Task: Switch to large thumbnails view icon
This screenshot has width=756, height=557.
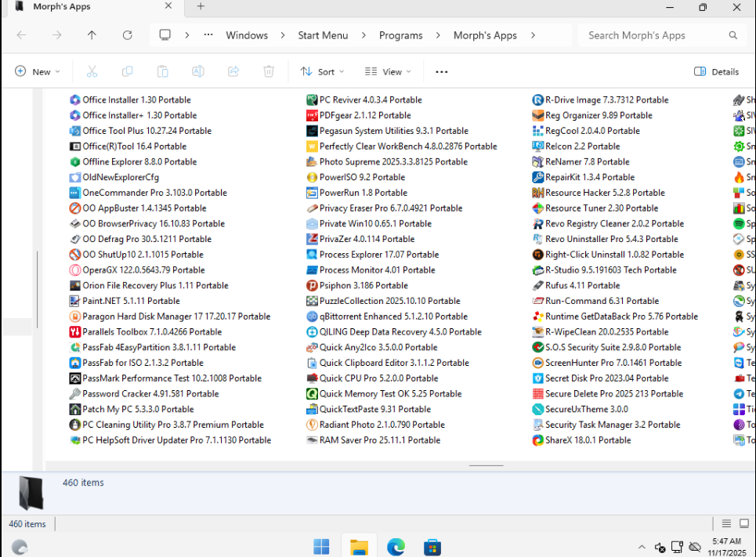Action: 743,524
